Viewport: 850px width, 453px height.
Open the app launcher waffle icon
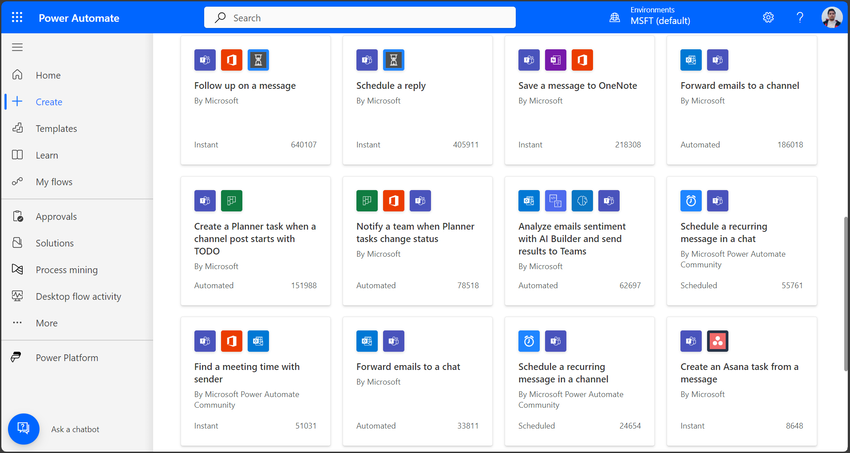[x=17, y=17]
